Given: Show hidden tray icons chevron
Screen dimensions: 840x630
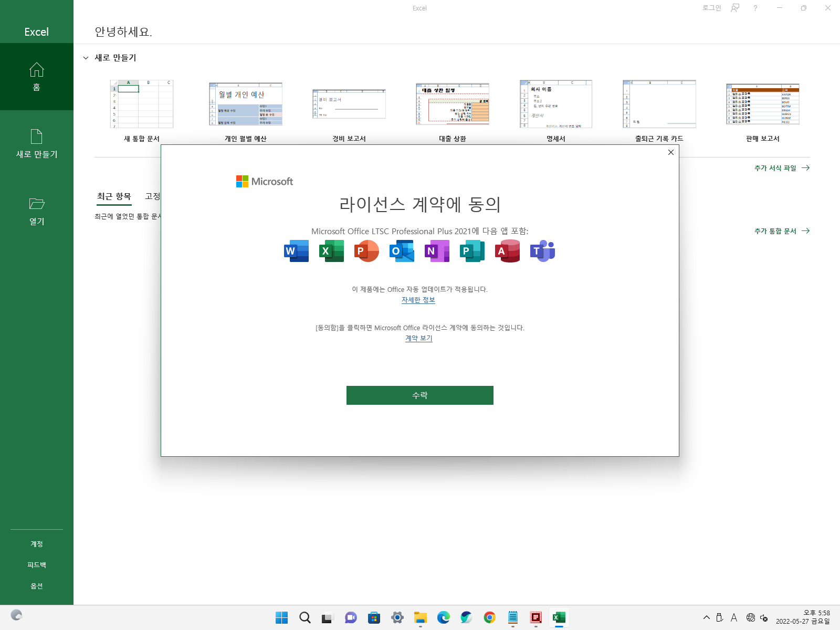Looking at the screenshot, I should [706, 618].
